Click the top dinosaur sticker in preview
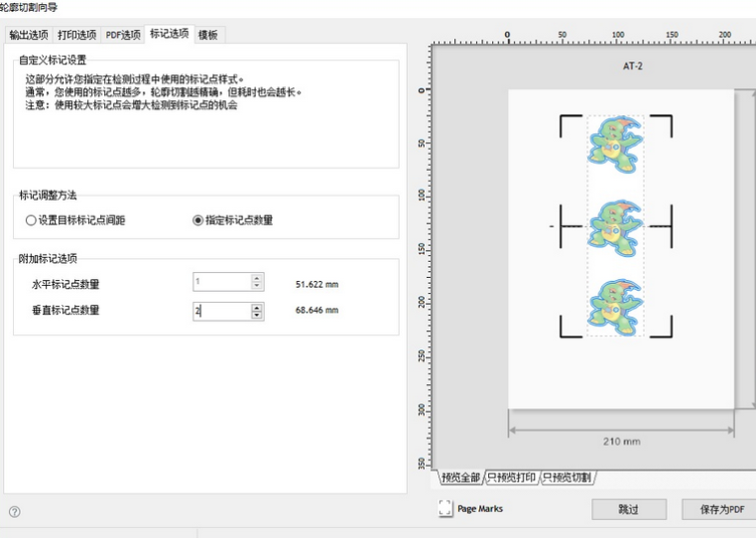The width and height of the screenshot is (756, 538). click(x=615, y=140)
